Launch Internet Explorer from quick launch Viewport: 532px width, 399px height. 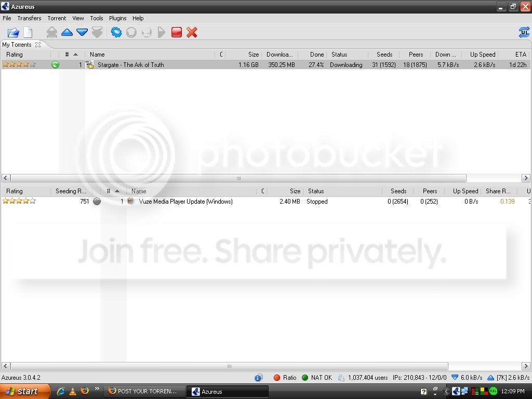pyautogui.click(x=61, y=391)
